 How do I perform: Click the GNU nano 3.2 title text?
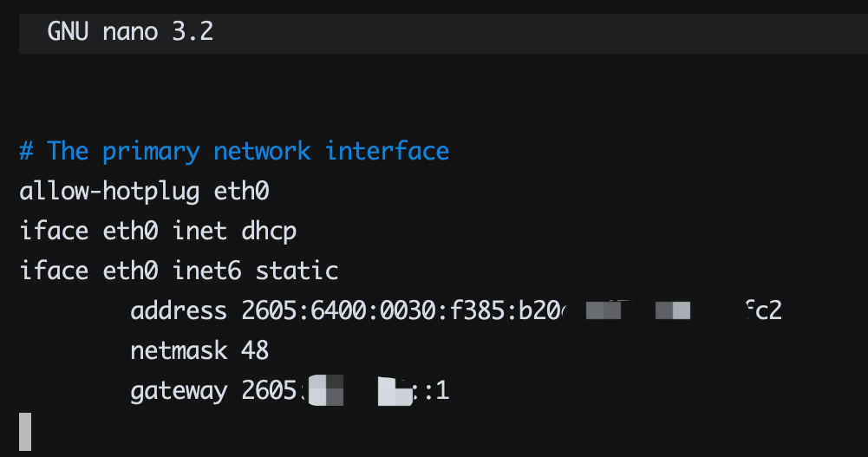(130, 33)
